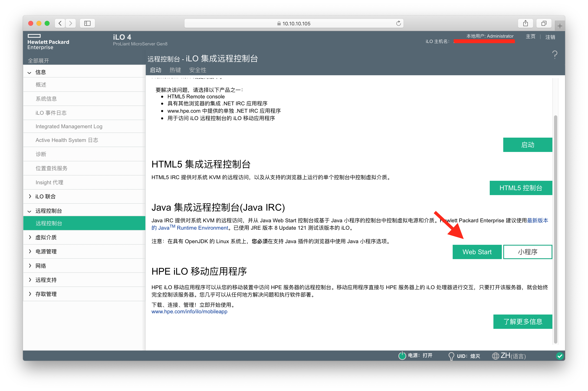Click the ProLiant MicroServer Gen8 text
The image size is (588, 391).
click(x=140, y=44)
